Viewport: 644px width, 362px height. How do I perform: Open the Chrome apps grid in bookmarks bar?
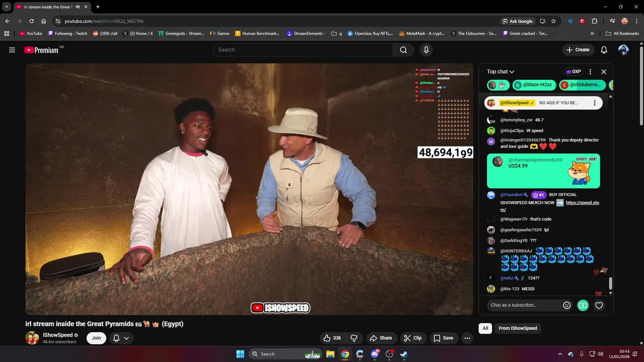pos(7,34)
